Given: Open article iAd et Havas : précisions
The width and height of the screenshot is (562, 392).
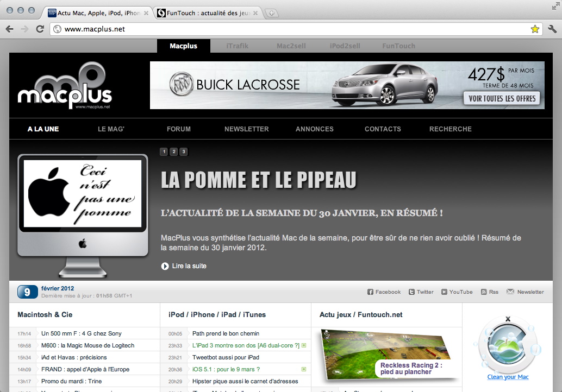Looking at the screenshot, I should coord(74,357).
